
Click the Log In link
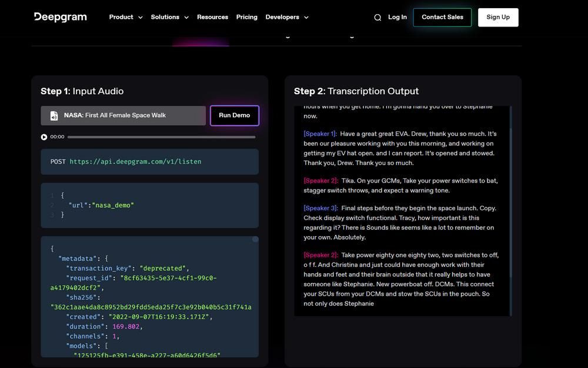[397, 17]
